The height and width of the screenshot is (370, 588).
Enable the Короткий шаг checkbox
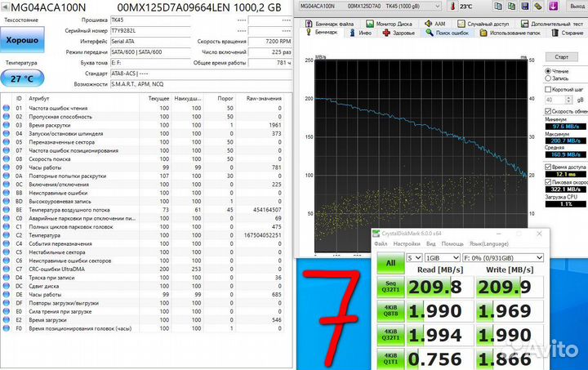pyautogui.click(x=548, y=89)
